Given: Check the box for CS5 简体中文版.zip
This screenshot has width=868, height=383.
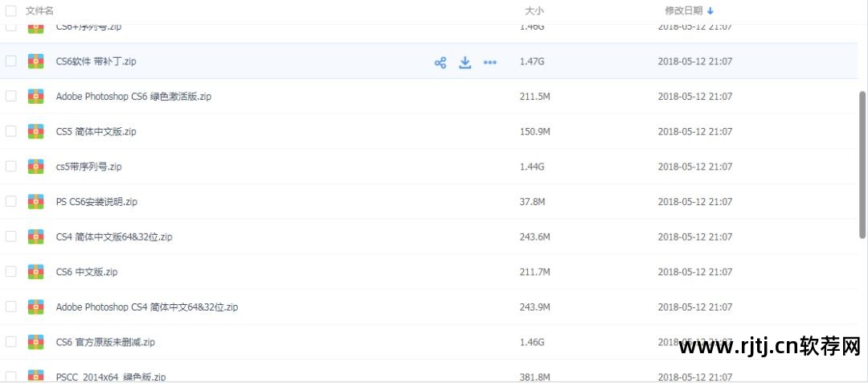Looking at the screenshot, I should pos(11,131).
